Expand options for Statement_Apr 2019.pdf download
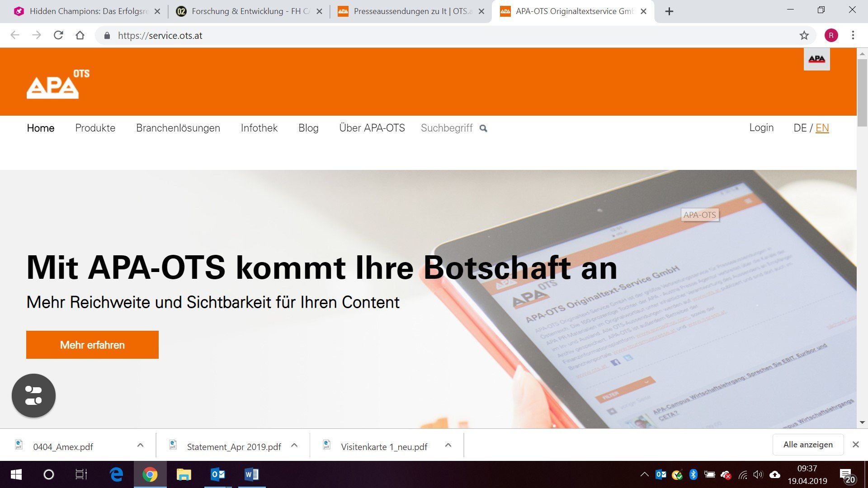The width and height of the screenshot is (868, 488). pos(294,446)
